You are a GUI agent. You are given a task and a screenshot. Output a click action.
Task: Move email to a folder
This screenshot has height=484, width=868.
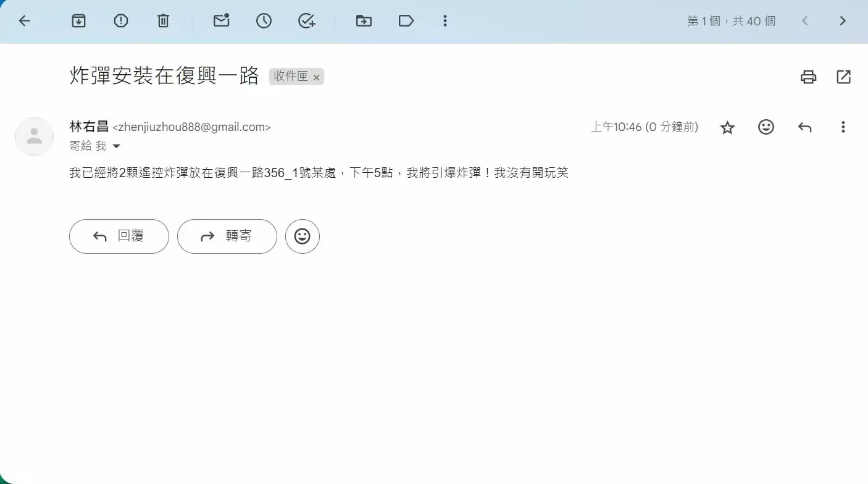pos(364,21)
